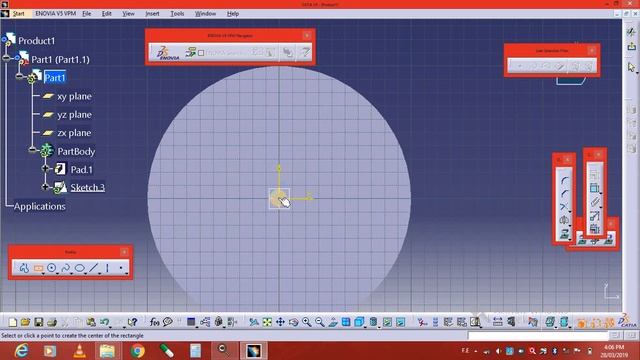Select the Profile tool in sketch toolbar
Image resolution: width=640 pixels, height=360 pixels.
24,268
